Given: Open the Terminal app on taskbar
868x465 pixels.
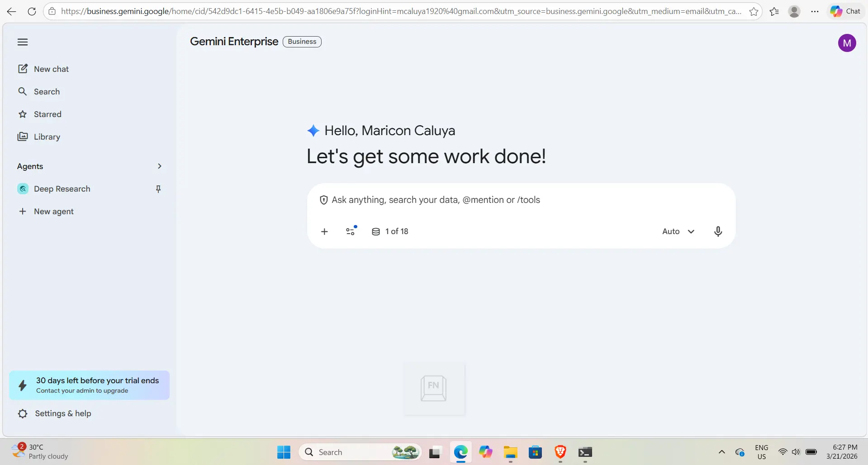Looking at the screenshot, I should 585,452.
